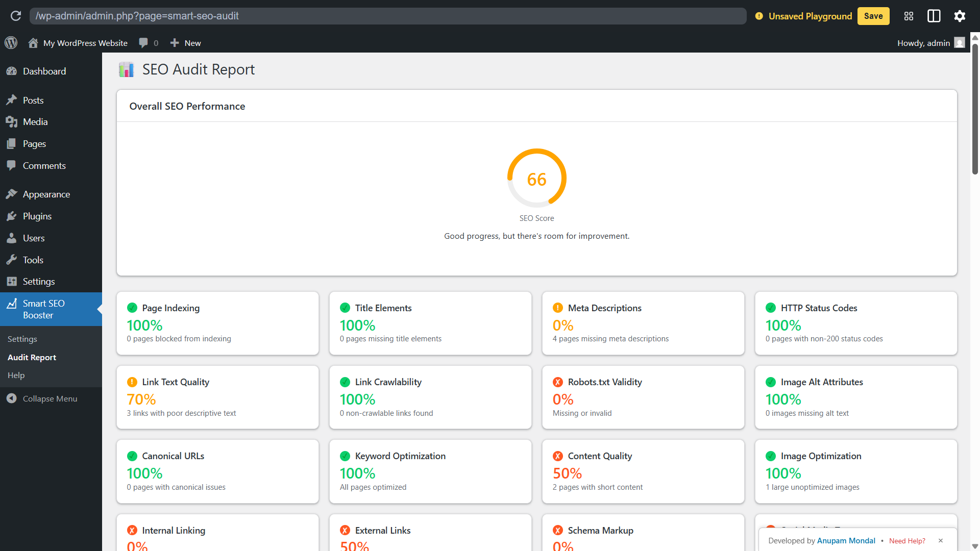Click the warning icon on Meta Descriptions card
Viewport: 980px width, 551px height.
tap(557, 308)
